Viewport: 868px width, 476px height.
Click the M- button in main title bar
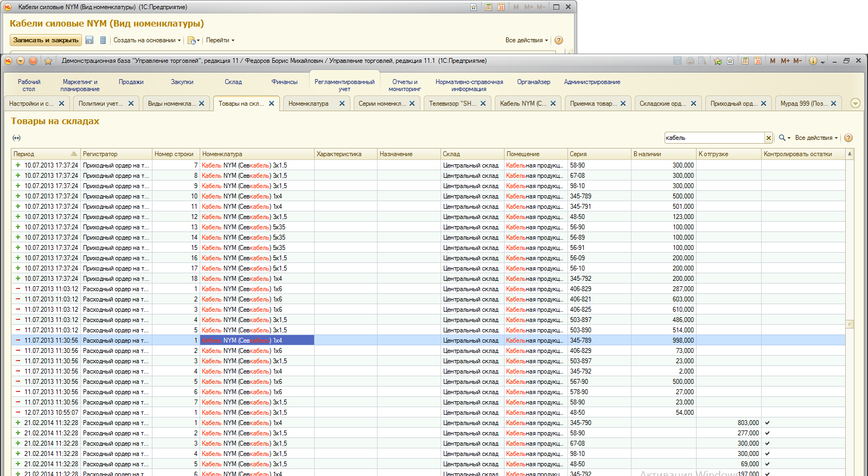[797, 61]
